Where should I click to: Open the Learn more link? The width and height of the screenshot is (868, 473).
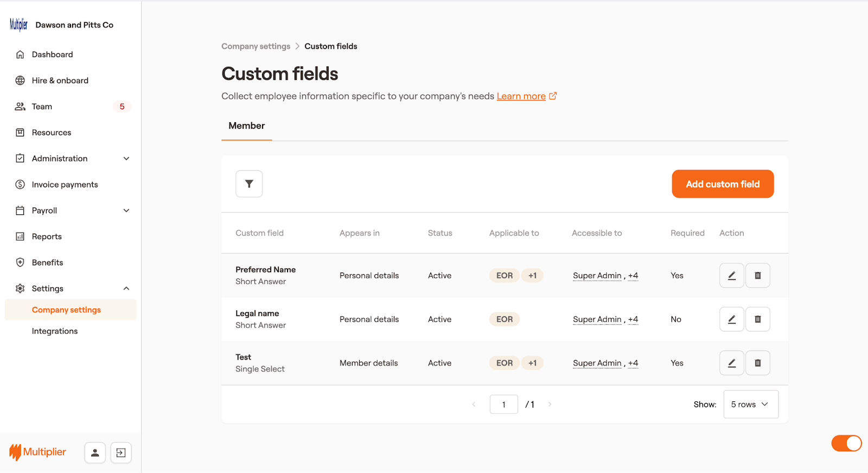pos(521,96)
